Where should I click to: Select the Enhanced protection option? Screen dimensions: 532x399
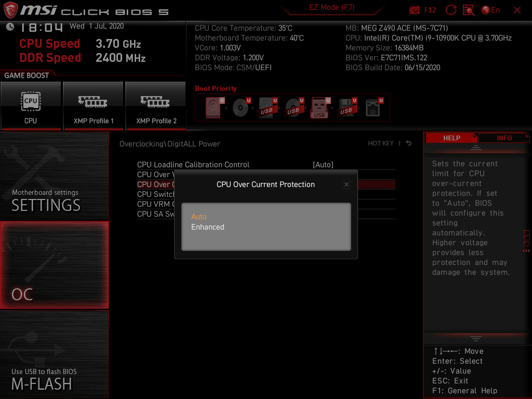pos(208,227)
